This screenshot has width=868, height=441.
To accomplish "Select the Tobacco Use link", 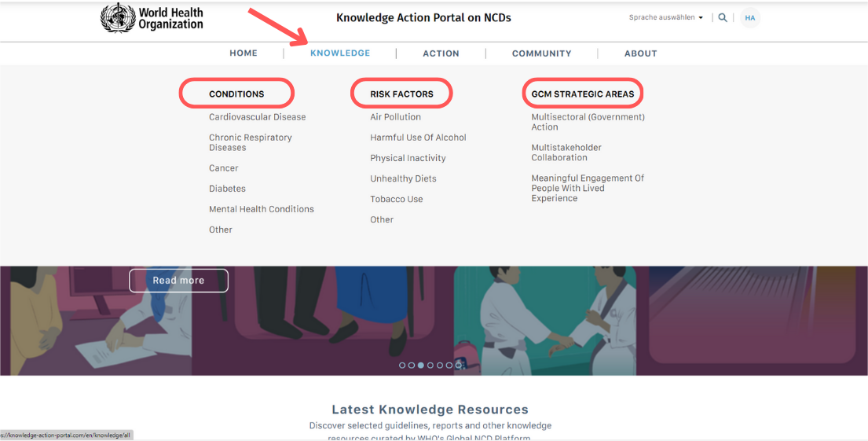I will (396, 199).
